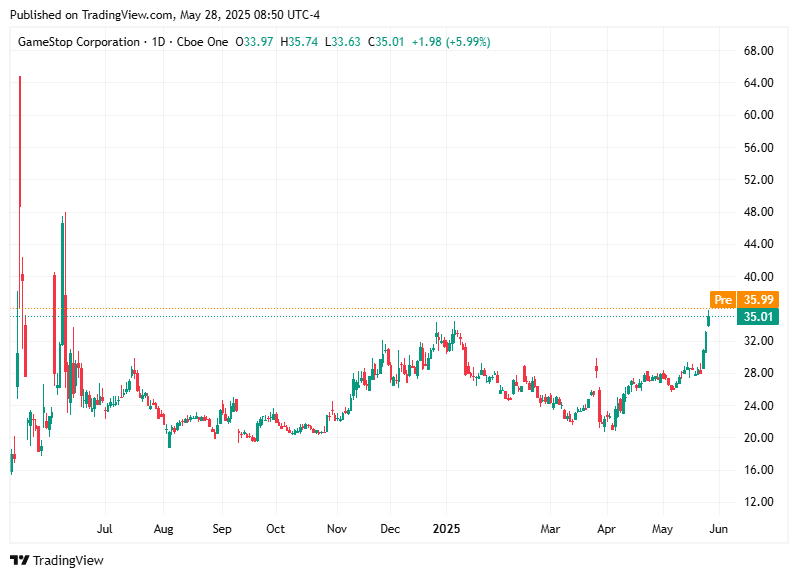Click the 44.00 price axis label
Viewport: 798px width, 578px height.
pyautogui.click(x=758, y=244)
